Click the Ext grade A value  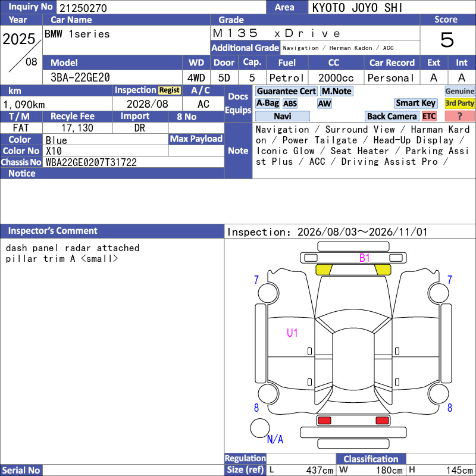coord(434,78)
